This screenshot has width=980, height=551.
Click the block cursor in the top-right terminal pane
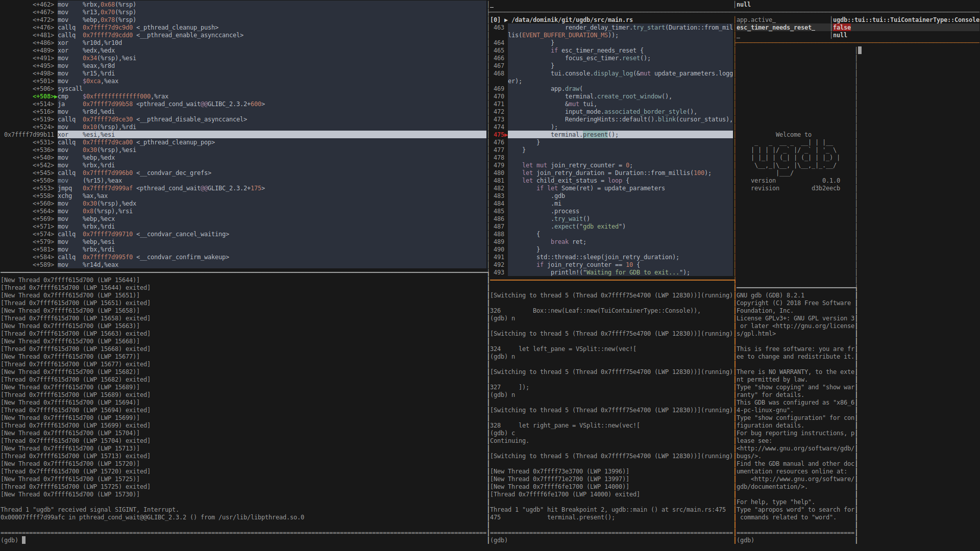click(860, 51)
